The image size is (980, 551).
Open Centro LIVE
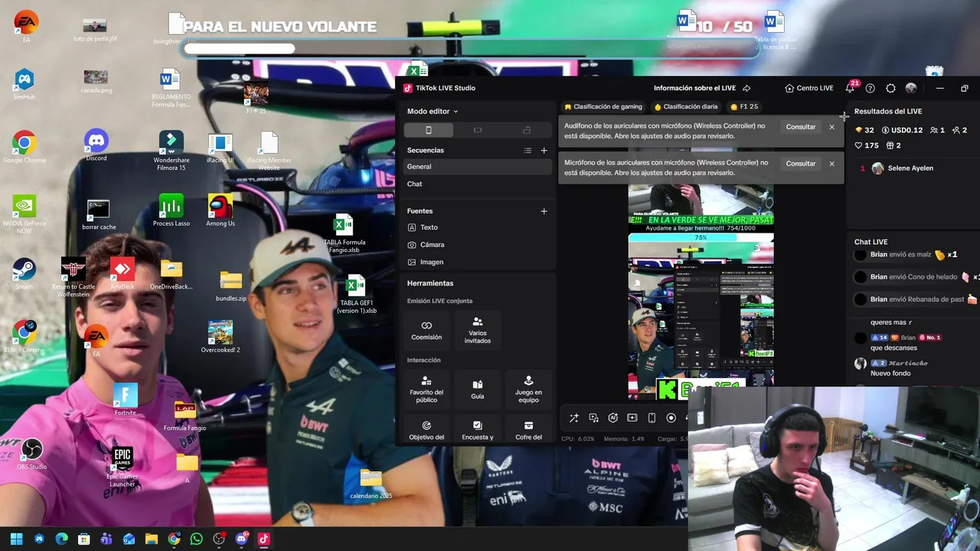click(x=809, y=88)
